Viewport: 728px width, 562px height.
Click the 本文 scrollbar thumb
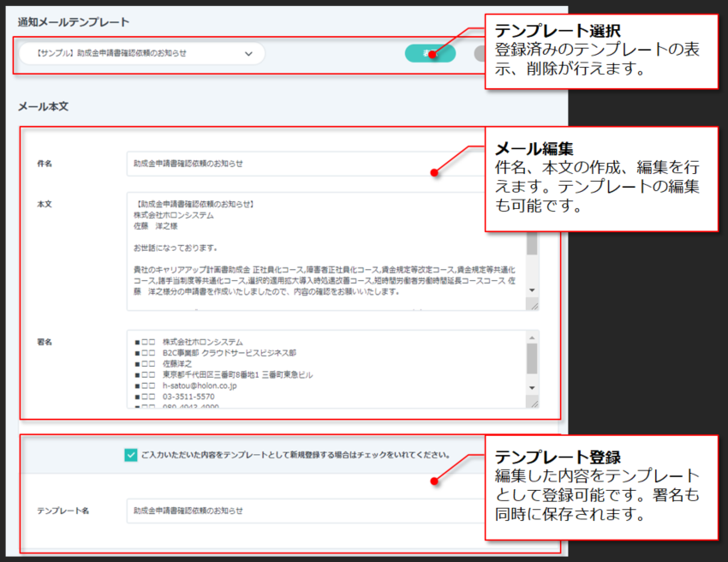532,244
